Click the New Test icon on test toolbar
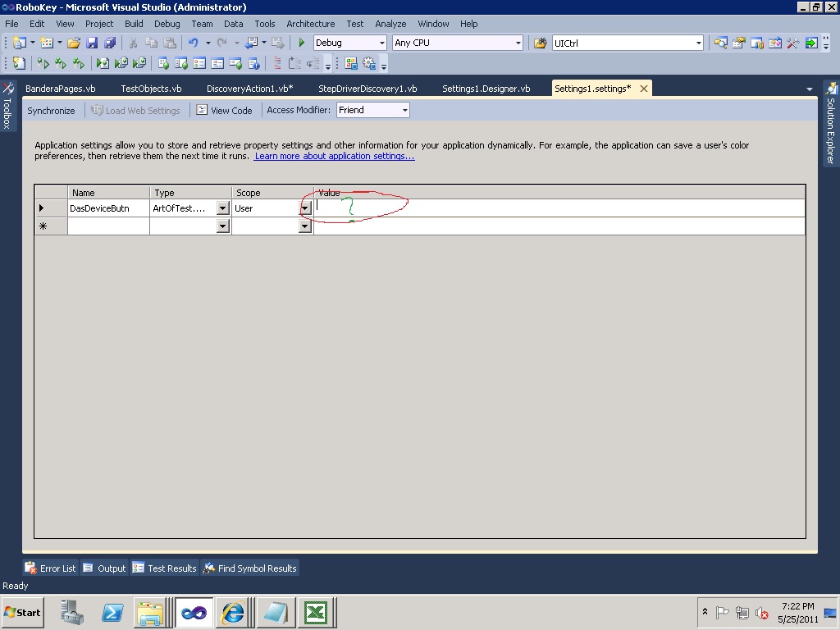This screenshot has height=630, width=840. click(20, 64)
